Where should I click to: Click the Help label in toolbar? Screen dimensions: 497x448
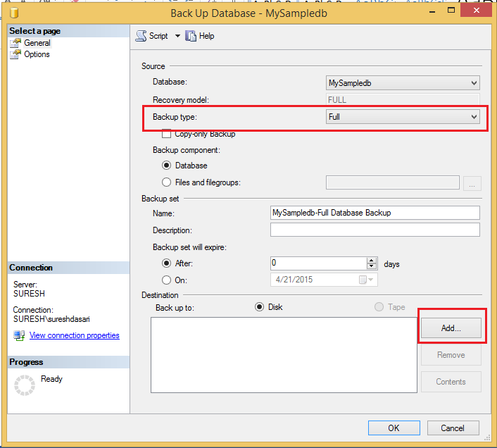click(x=207, y=36)
